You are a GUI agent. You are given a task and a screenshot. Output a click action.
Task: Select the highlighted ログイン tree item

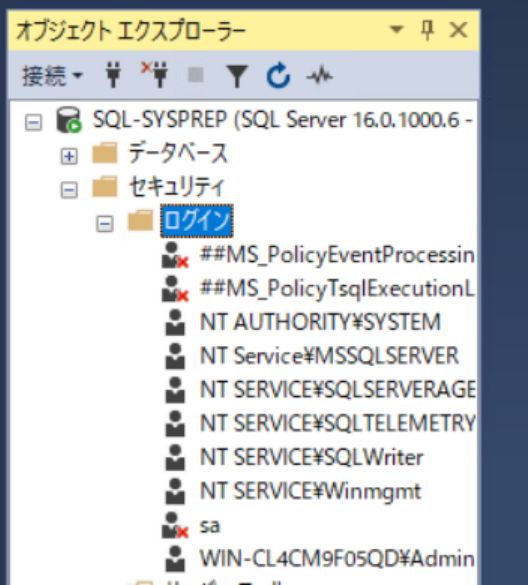[x=197, y=221]
